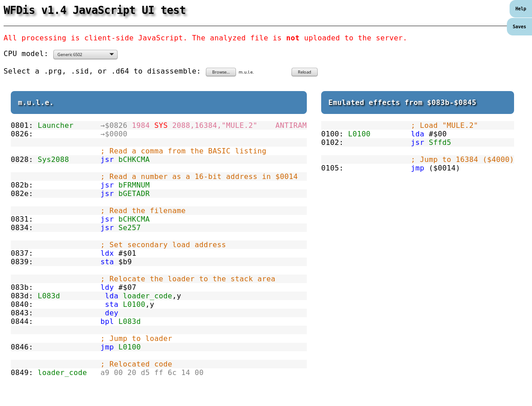Click the bFRMNUM jump target
This screenshot has width=532, height=406.
point(134,185)
